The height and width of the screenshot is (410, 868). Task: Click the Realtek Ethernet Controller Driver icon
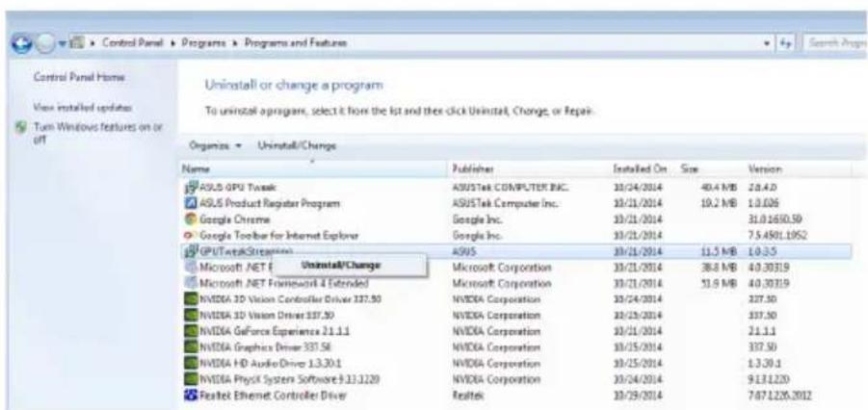click(190, 396)
